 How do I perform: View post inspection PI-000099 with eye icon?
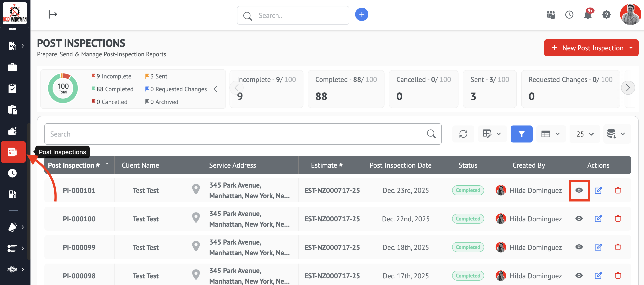[579, 247]
